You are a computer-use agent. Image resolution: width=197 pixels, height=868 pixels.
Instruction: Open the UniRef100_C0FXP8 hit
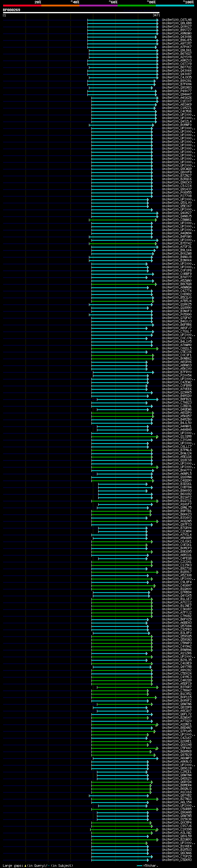click(177, 271)
